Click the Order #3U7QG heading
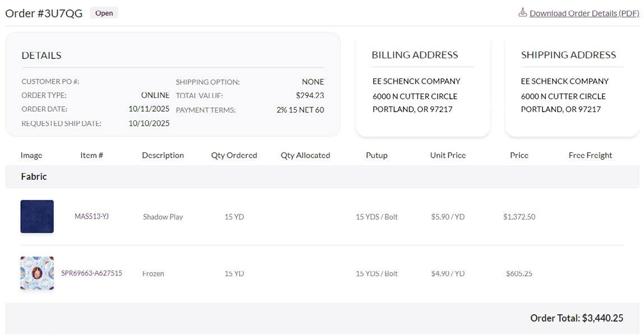Image resolution: width=644 pixels, height=335 pixels. point(44,13)
